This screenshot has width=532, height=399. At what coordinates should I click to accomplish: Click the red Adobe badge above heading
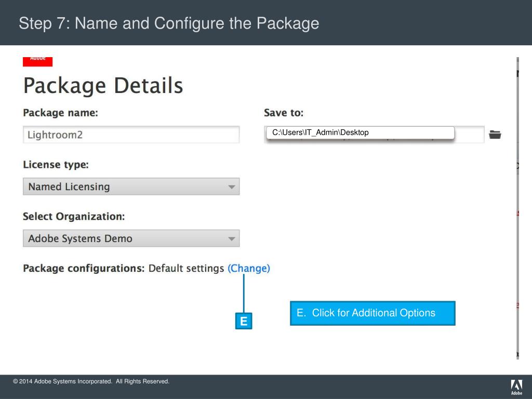[37, 60]
